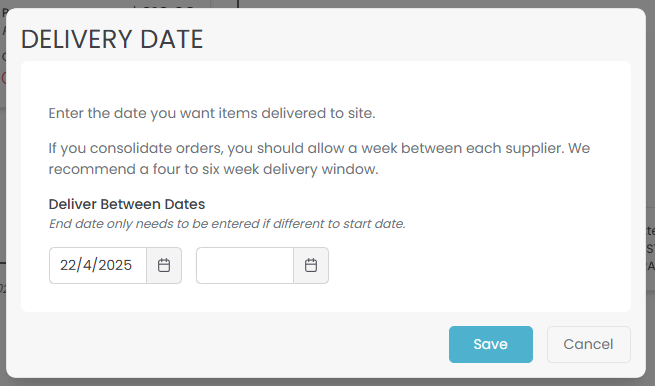Image resolution: width=655 pixels, height=386 pixels.
Task: Click calendar icon beside 22/4/2025
Action: pos(164,265)
